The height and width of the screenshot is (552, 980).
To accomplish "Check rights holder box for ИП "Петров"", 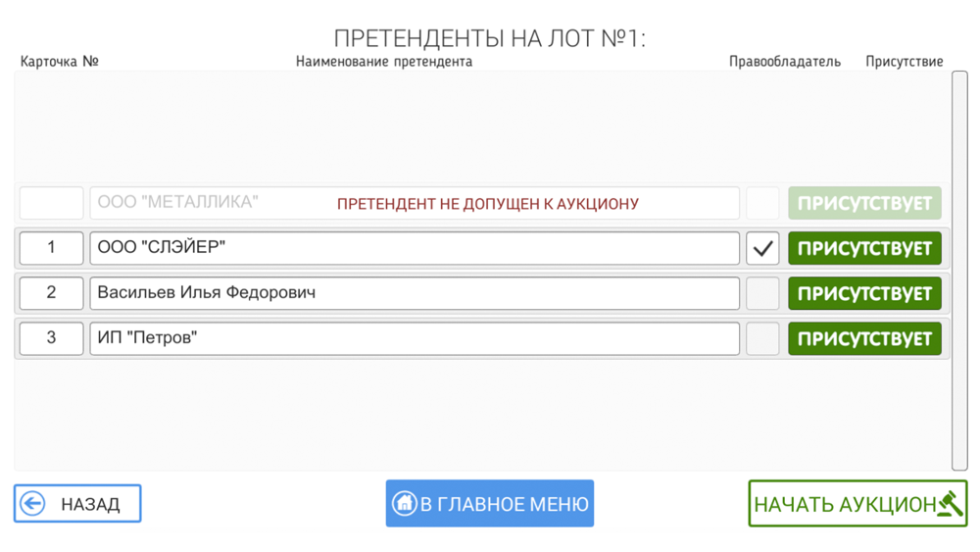I will (x=762, y=338).
